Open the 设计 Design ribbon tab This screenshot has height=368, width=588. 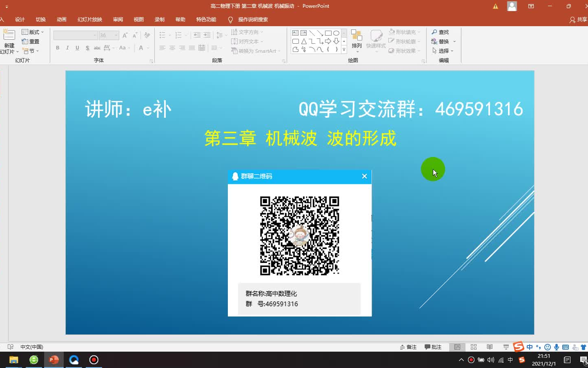(x=20, y=19)
